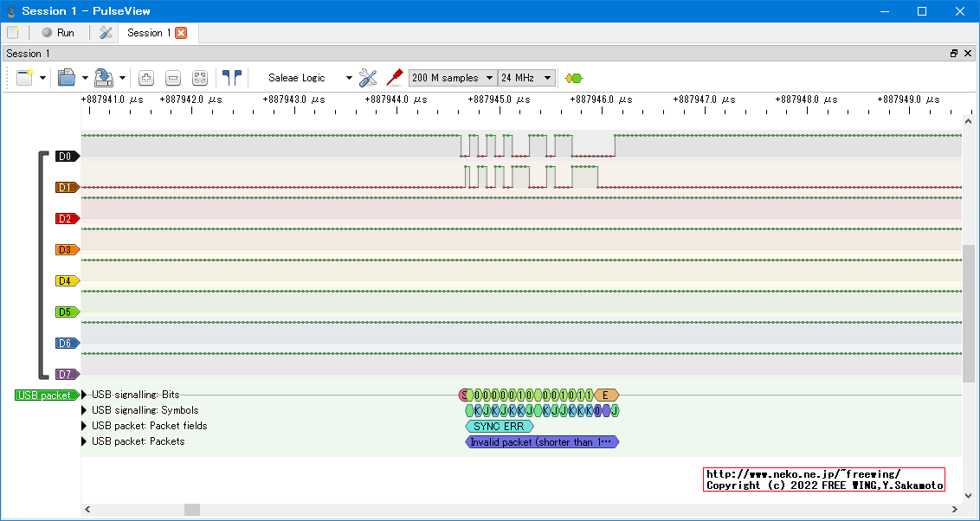Image resolution: width=980 pixels, height=521 pixels.
Task: Open the settings wrench next to Run
Action: (x=106, y=33)
